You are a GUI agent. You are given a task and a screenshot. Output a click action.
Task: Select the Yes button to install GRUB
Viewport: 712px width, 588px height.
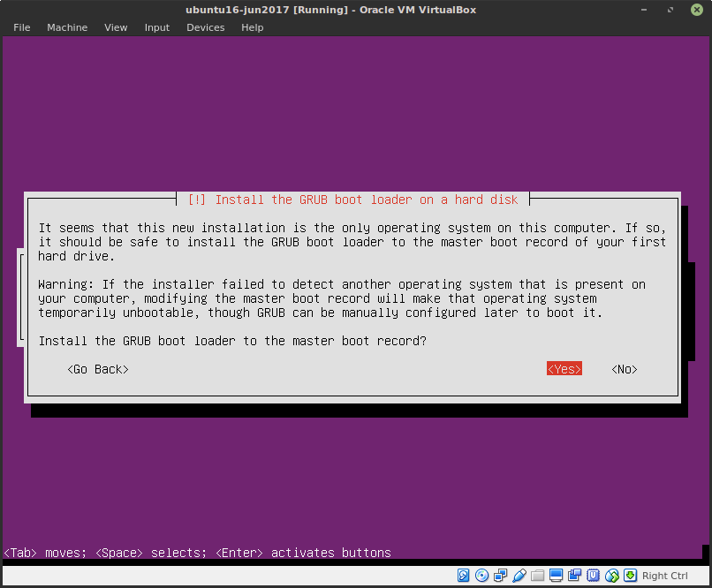[x=564, y=368]
